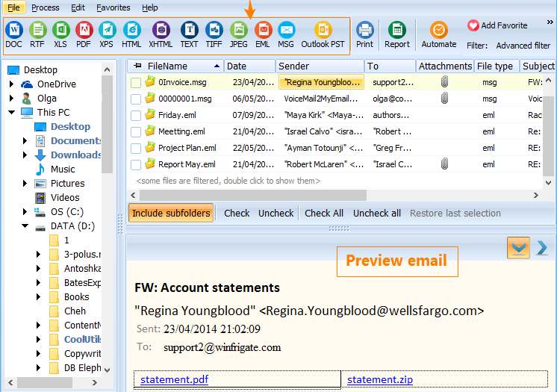The height and width of the screenshot is (392, 557).
Task: Collapse the This PC node
Action: point(12,112)
